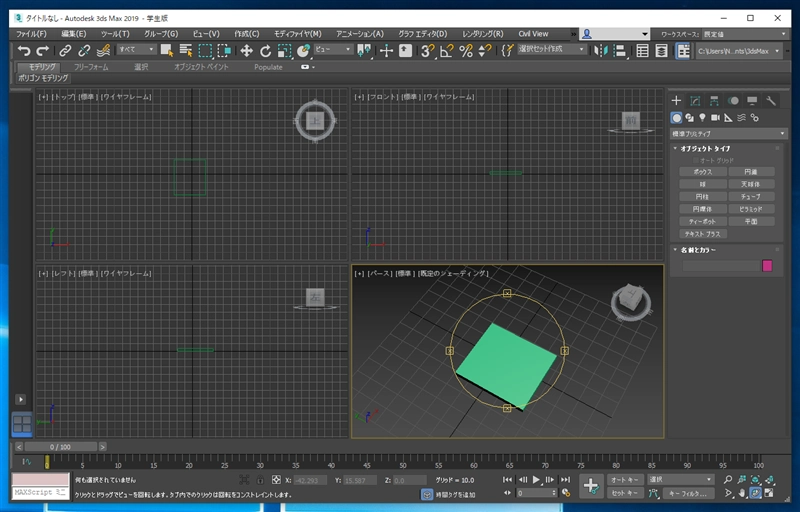This screenshot has height=512, width=800.
Task: Activate the Select and Move tool
Action: coord(246,50)
